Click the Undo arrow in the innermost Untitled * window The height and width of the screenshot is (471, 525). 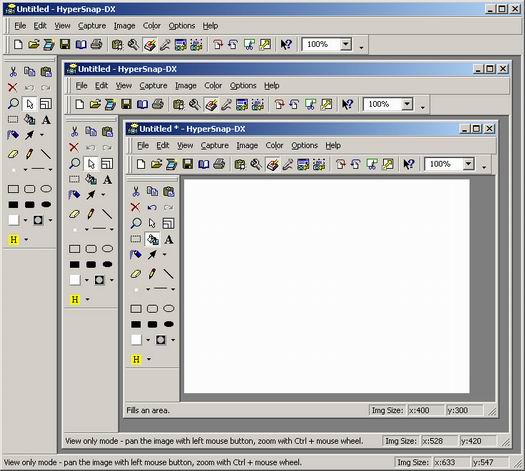pyautogui.click(x=152, y=207)
